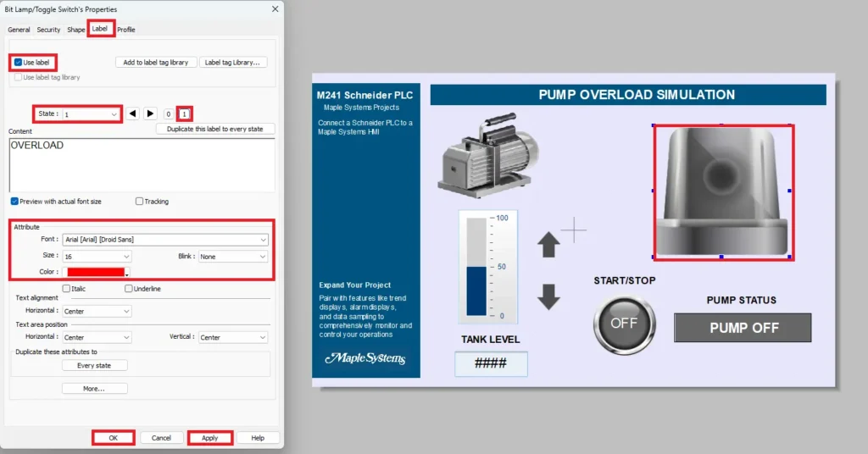Check the Underline option
This screenshot has width=868, height=454.
[129, 289]
